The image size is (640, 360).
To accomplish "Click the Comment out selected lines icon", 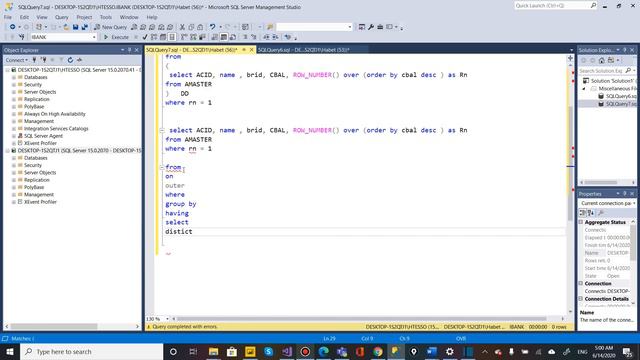I will tap(245, 37).
